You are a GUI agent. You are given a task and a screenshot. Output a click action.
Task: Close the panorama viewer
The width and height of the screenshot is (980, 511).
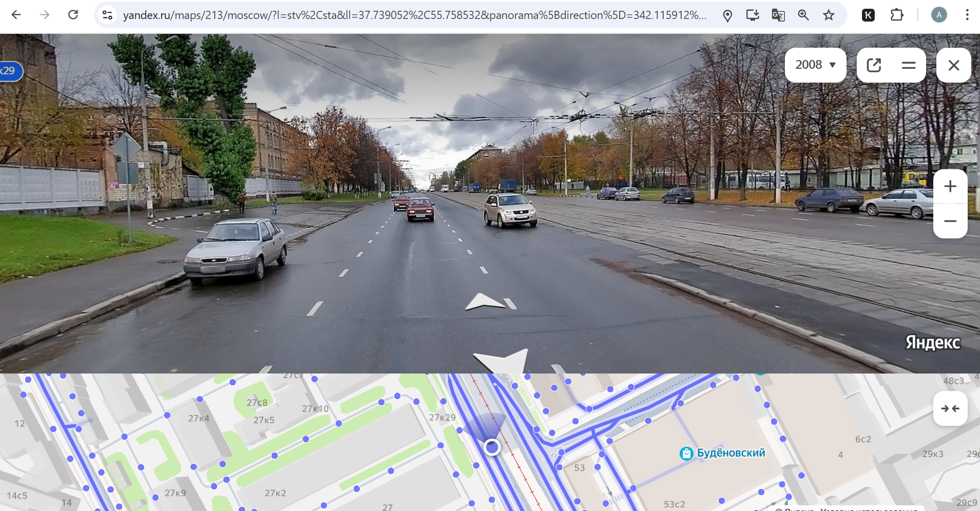(953, 65)
